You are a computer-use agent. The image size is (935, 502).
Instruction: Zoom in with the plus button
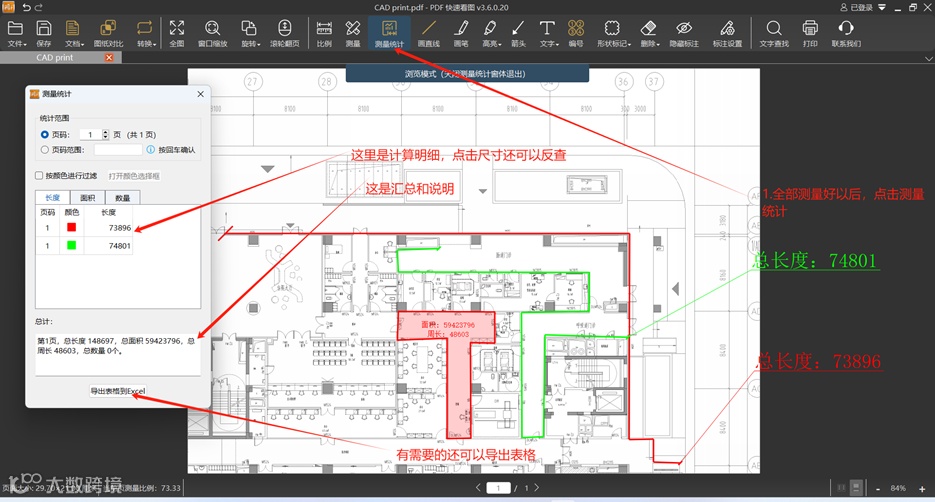point(922,488)
